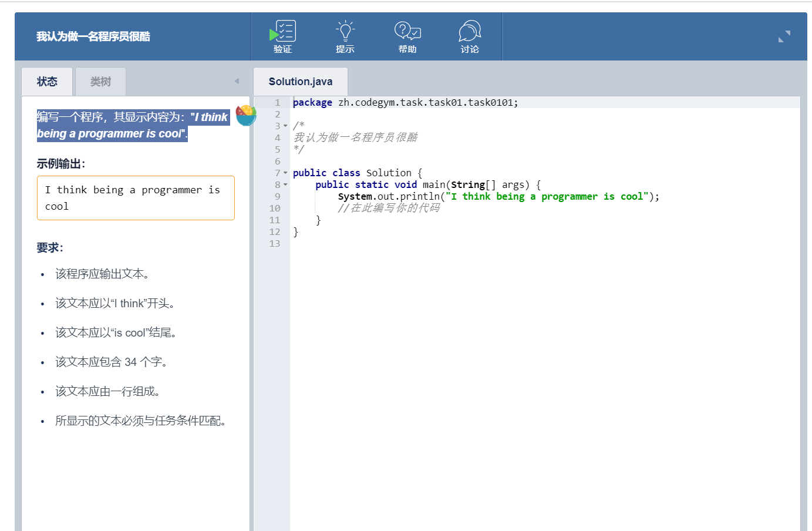The width and height of the screenshot is (812, 531).
Task: Click requirement 该程序应输出文本
Action: click(102, 274)
